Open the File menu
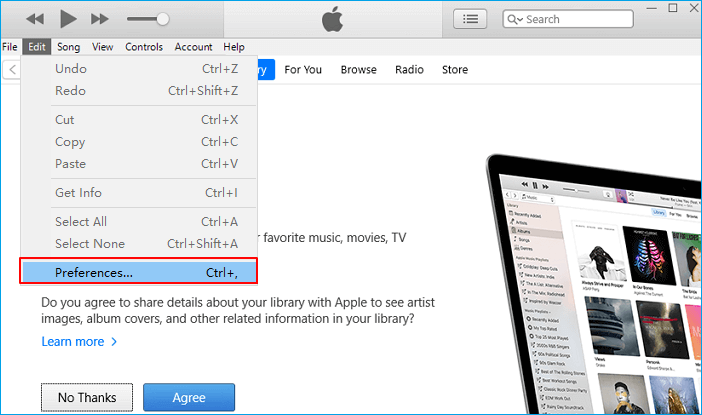Screen dimensions: 702x415 click(x=10, y=47)
